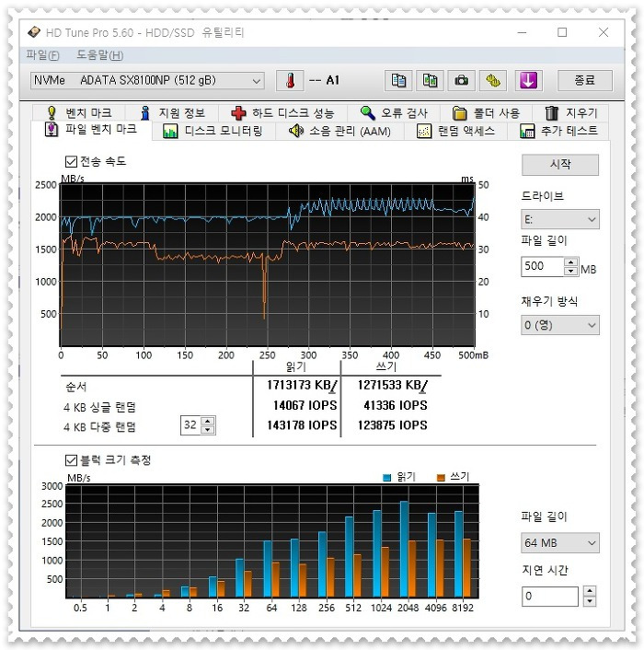Increase the 지연 시간 spinner value

(590, 592)
